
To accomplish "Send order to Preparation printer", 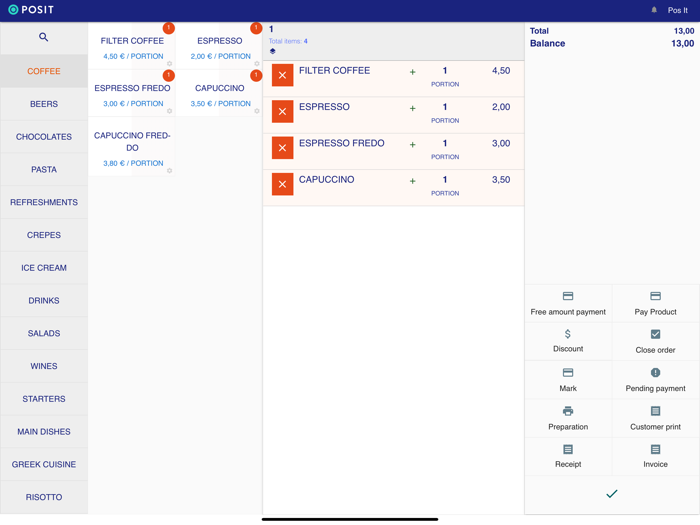I will tap(568, 418).
